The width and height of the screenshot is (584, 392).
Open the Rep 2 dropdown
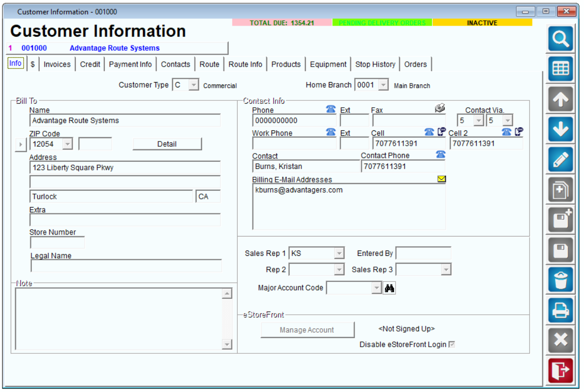[x=339, y=269]
